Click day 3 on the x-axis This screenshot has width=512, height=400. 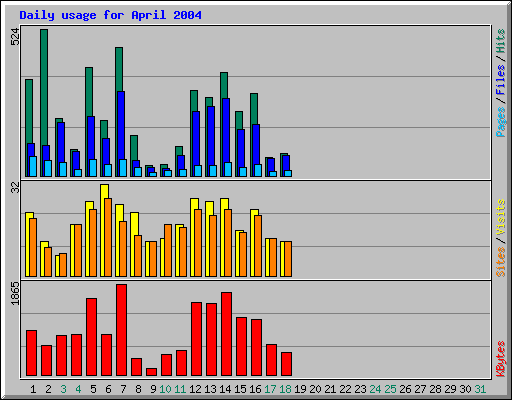(63, 389)
